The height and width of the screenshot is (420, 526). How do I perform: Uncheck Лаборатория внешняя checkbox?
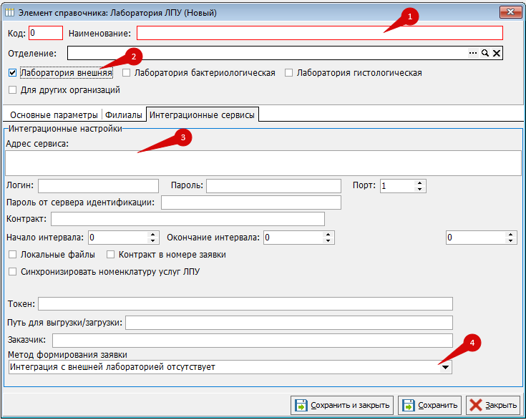(13, 73)
